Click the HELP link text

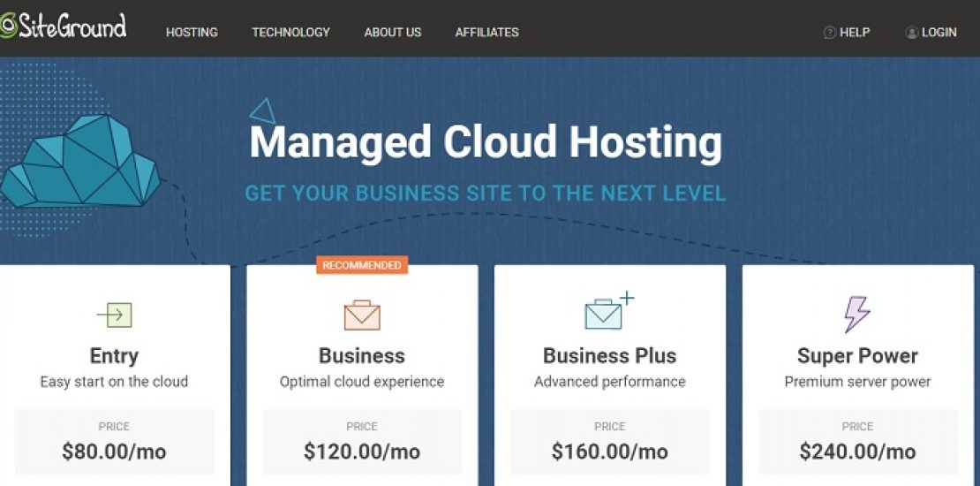click(x=855, y=33)
